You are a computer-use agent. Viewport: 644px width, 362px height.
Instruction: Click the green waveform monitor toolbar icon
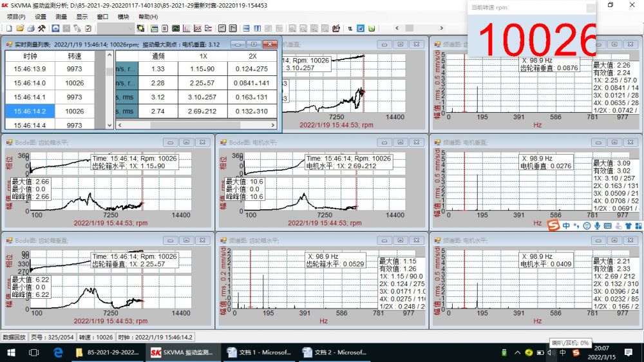click(176, 28)
